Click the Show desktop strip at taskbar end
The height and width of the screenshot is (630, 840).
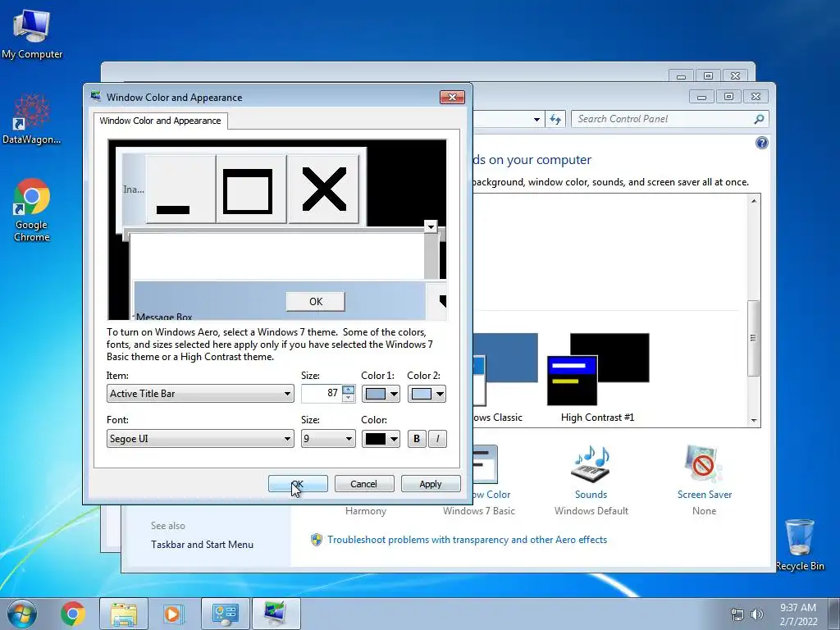(x=833, y=614)
